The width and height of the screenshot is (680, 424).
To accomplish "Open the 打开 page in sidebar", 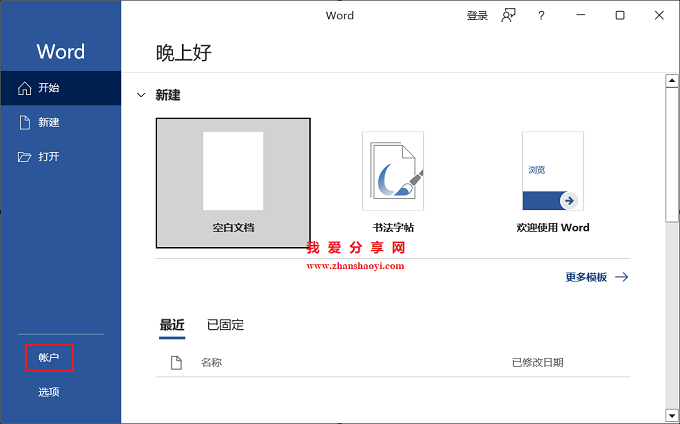I will [60, 157].
